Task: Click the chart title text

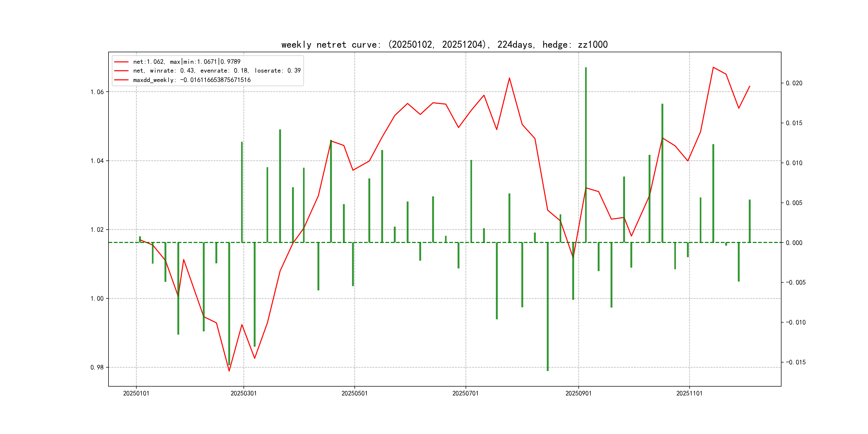Action: point(444,44)
